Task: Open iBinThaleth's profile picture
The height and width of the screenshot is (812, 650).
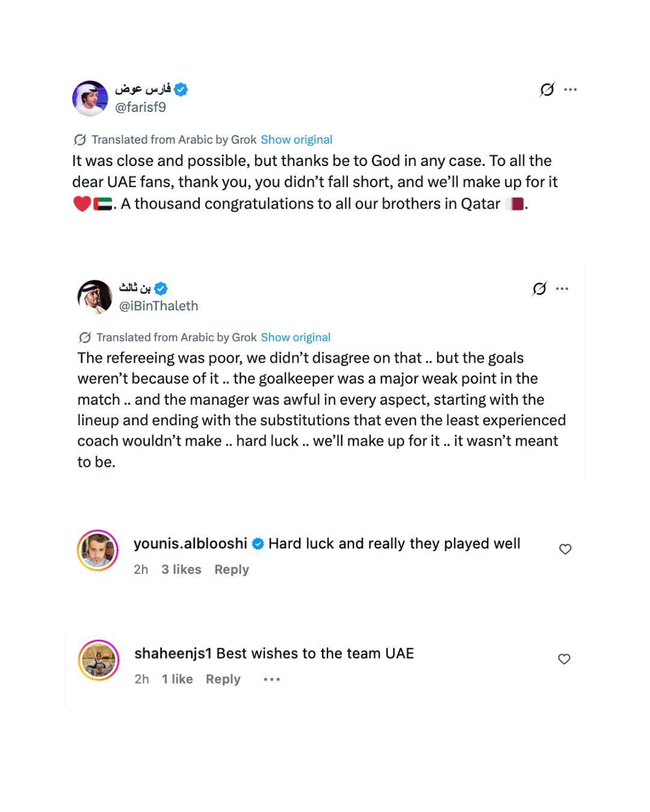Action: [x=95, y=297]
